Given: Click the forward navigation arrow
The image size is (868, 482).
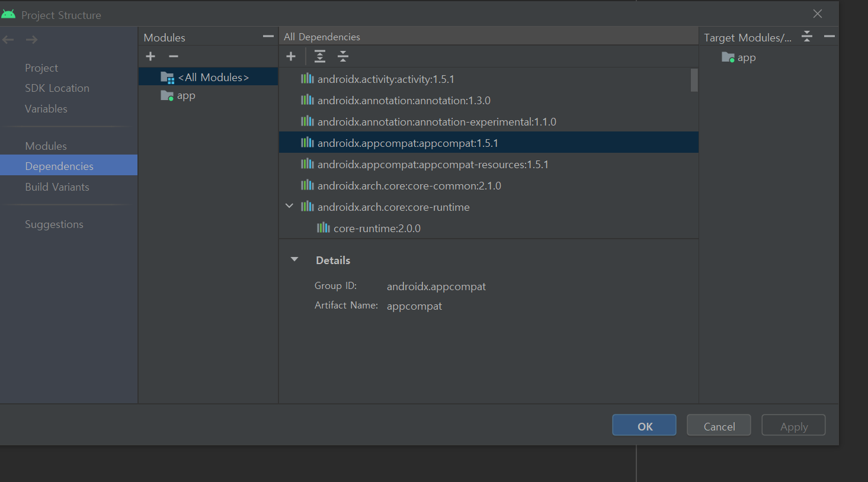Looking at the screenshot, I should click(x=32, y=40).
